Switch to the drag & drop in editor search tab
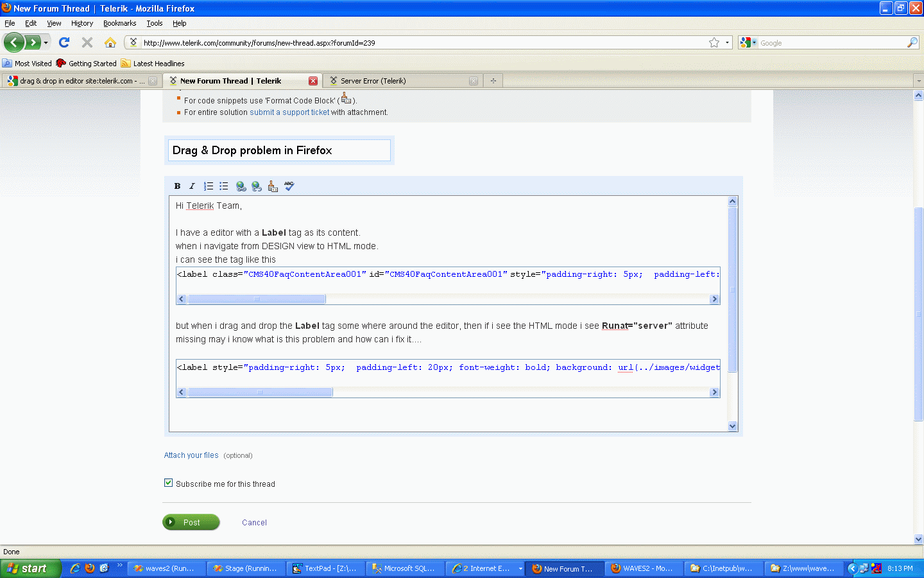Viewport: 924px width, 578px height. click(x=81, y=81)
